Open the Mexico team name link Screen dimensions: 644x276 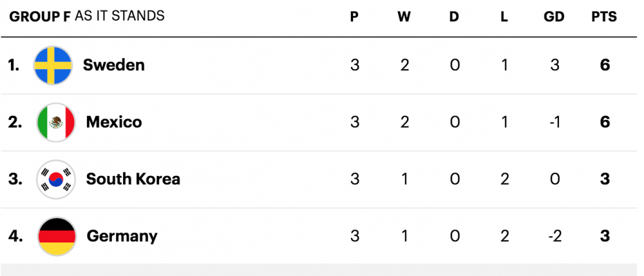(114, 122)
